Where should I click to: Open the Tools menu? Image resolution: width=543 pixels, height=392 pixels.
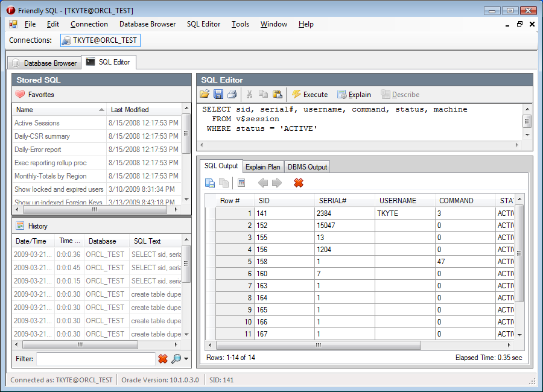point(240,24)
